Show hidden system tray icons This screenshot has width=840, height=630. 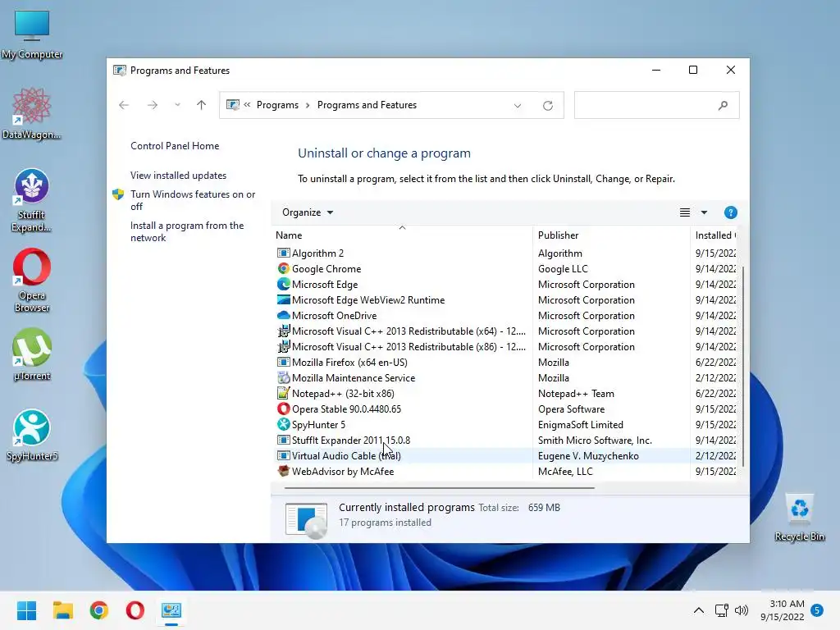pos(699,610)
